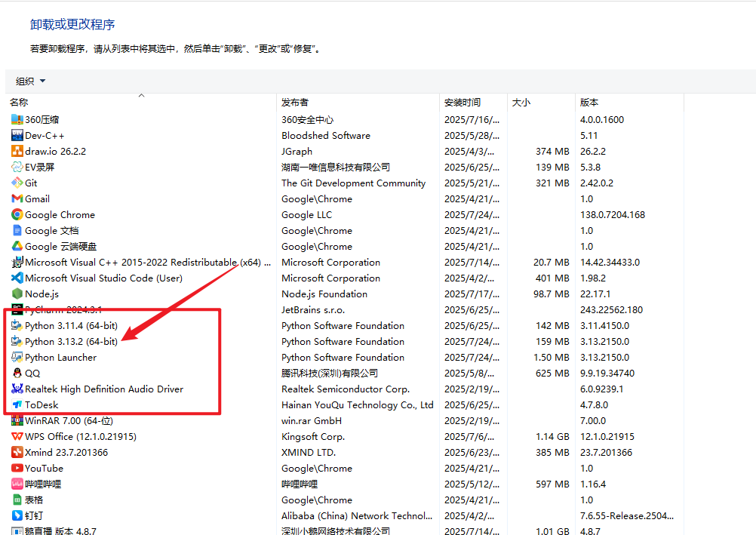
Task: Click the EV录屏 icon
Action: [17, 167]
